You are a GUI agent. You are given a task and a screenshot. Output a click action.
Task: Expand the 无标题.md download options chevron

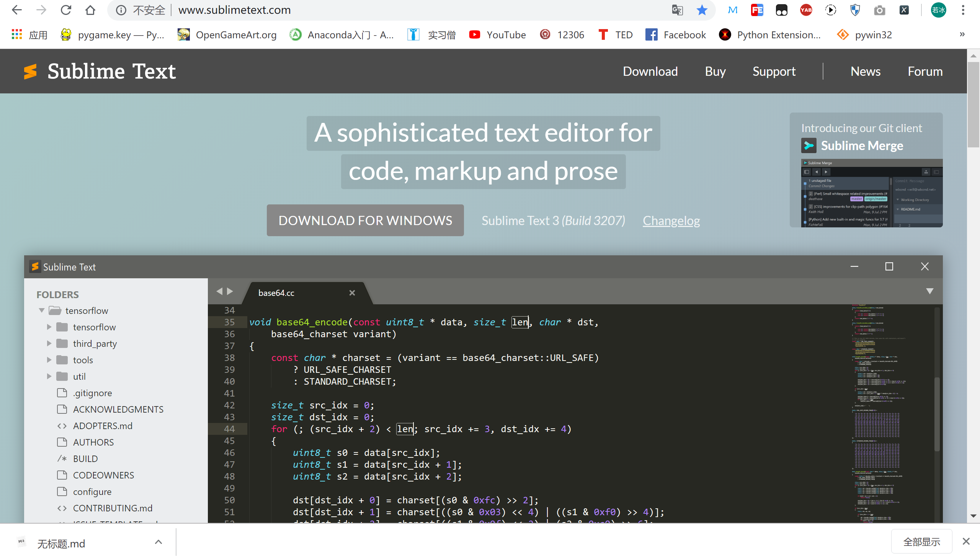(158, 542)
